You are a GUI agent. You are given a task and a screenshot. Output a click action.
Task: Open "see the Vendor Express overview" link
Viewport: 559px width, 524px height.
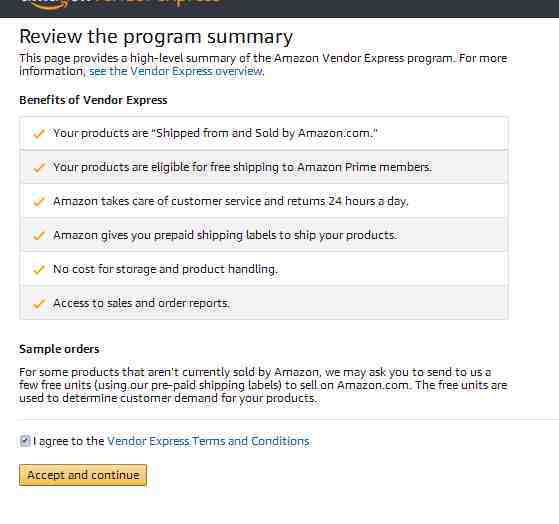click(176, 71)
